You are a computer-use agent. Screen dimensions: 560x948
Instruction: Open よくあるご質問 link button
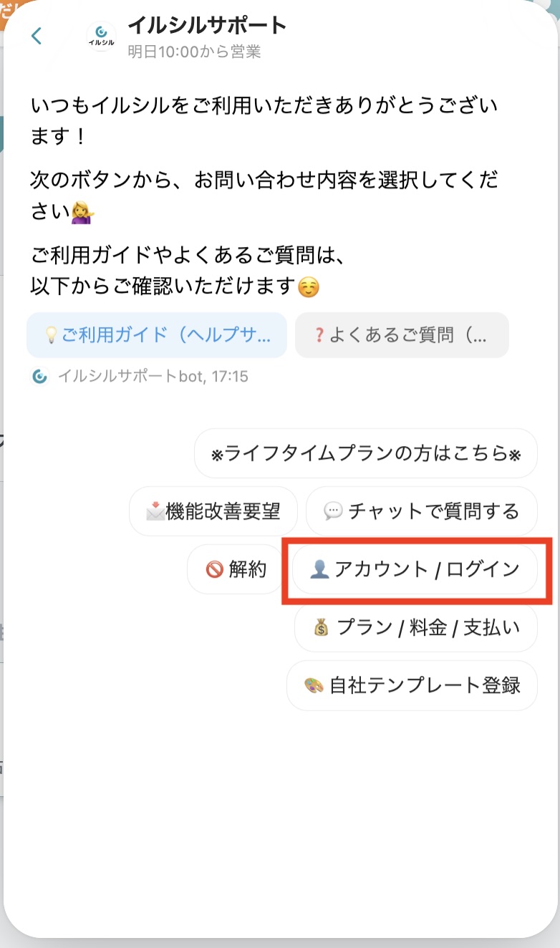(402, 335)
